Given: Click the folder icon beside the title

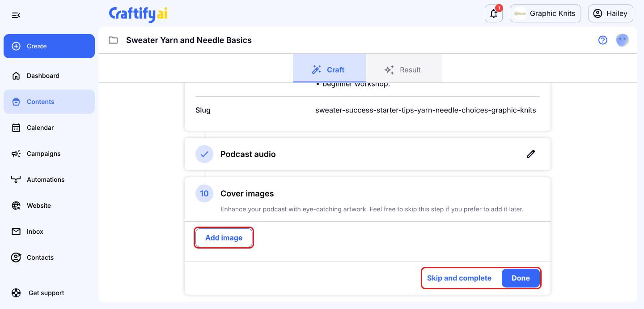Looking at the screenshot, I should coord(113,40).
